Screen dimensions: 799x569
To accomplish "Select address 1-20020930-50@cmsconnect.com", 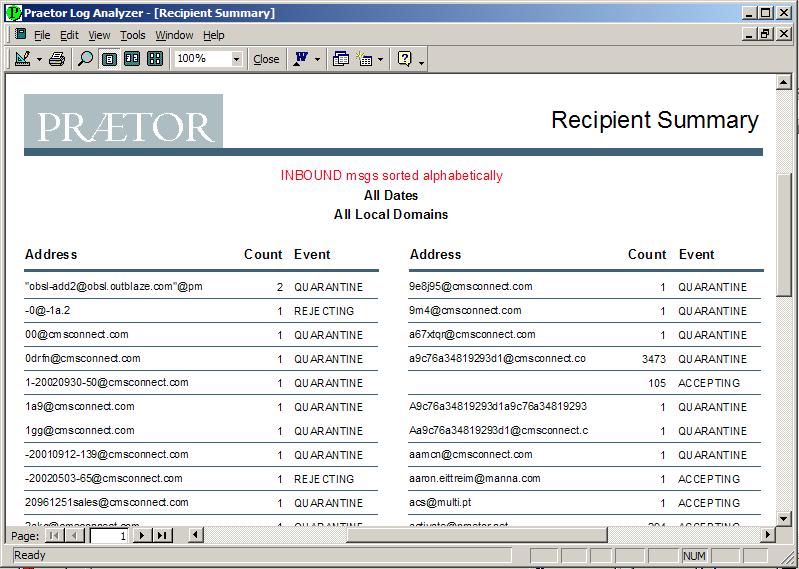I will click(106, 383).
